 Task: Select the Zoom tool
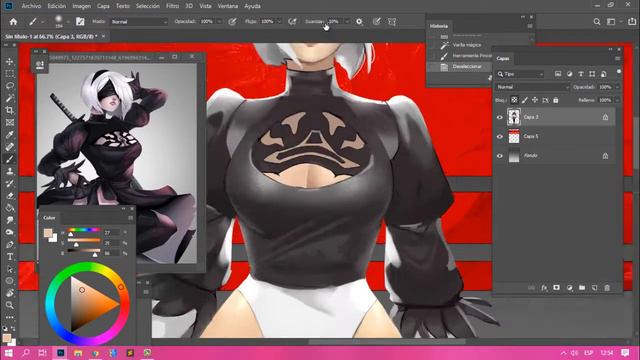(x=10, y=305)
